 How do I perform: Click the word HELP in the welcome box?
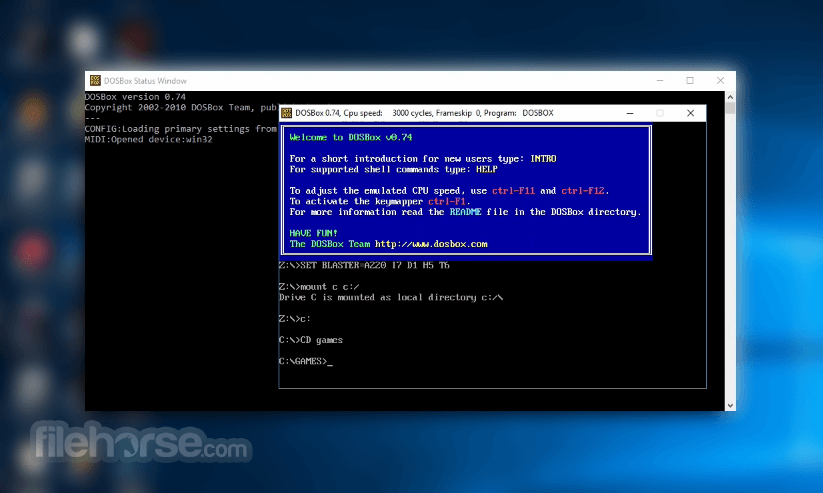pyautogui.click(x=487, y=170)
